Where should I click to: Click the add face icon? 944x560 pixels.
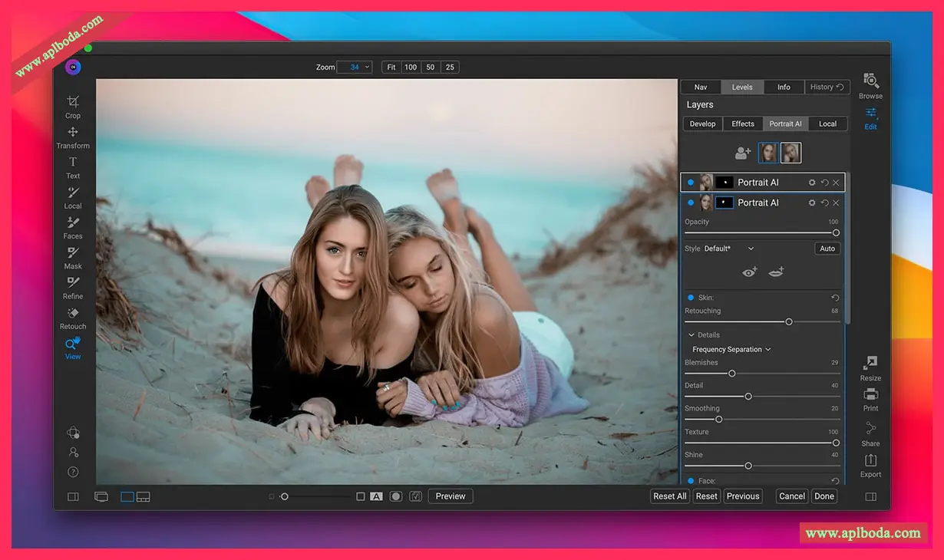click(742, 153)
